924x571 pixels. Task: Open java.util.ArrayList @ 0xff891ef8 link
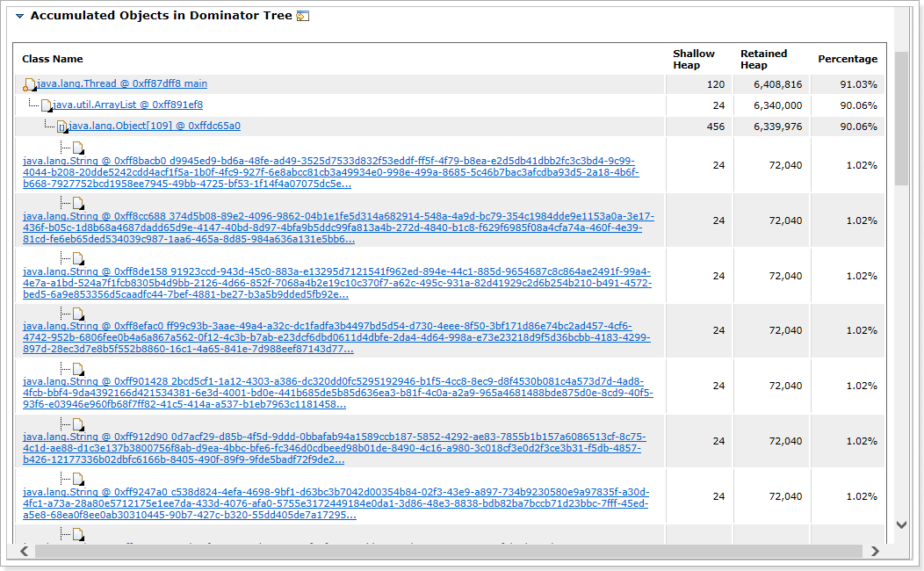127,105
